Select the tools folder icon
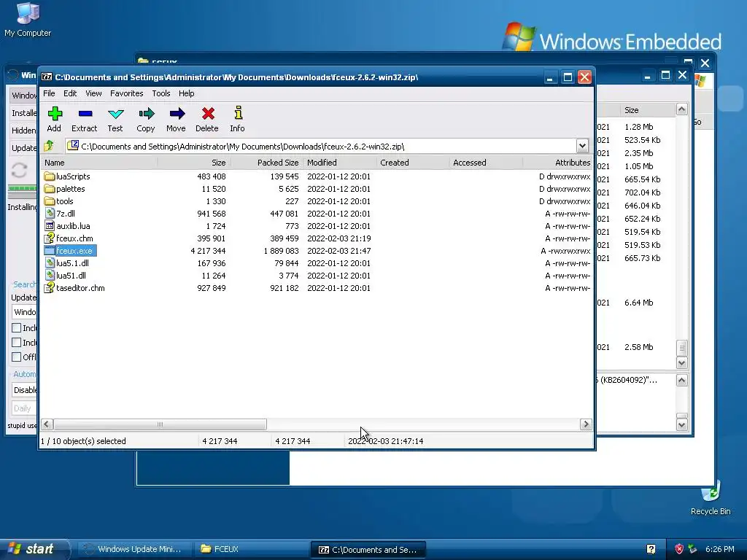The height and width of the screenshot is (560, 747). tap(50, 201)
